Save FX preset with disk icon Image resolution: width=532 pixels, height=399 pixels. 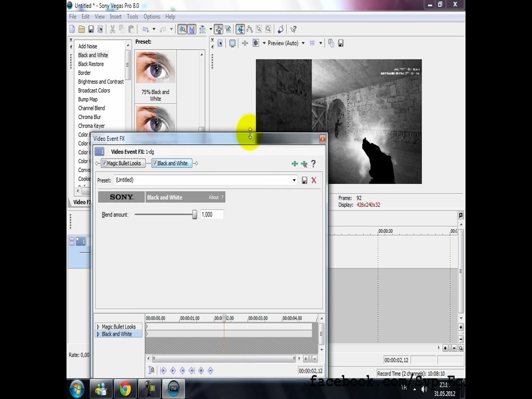[305, 180]
